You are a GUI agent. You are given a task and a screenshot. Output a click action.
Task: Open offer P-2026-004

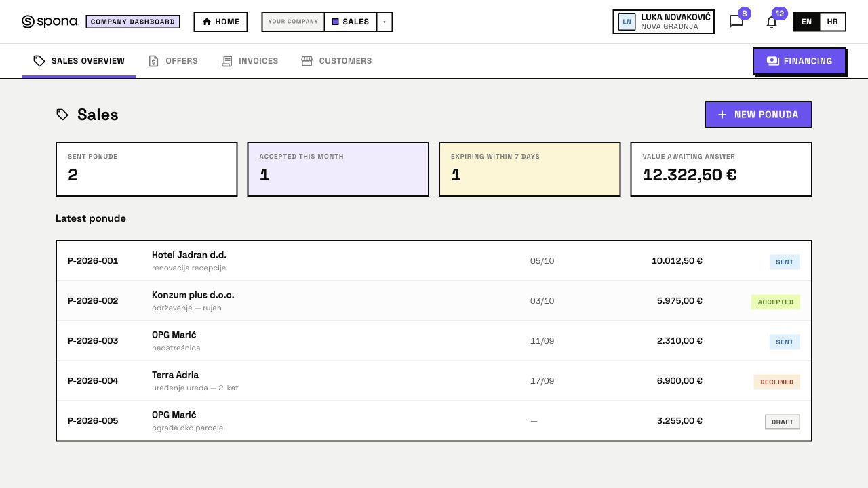click(x=434, y=381)
